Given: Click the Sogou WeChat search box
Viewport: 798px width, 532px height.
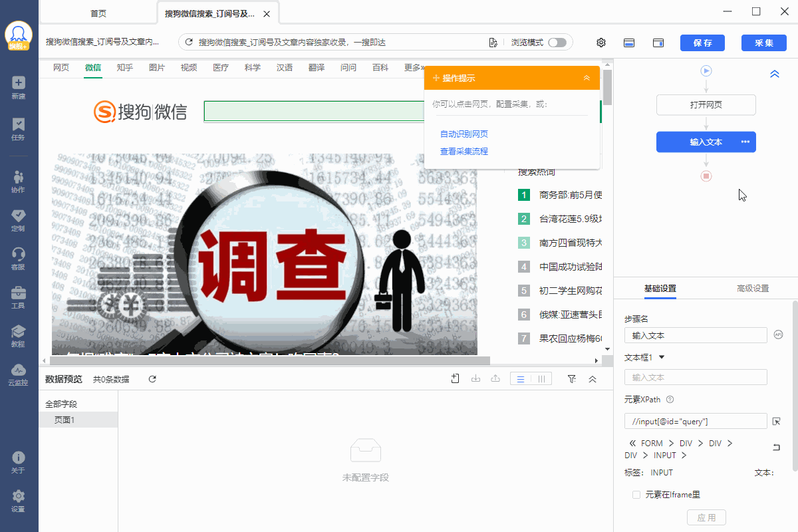Looking at the screenshot, I should (314, 112).
